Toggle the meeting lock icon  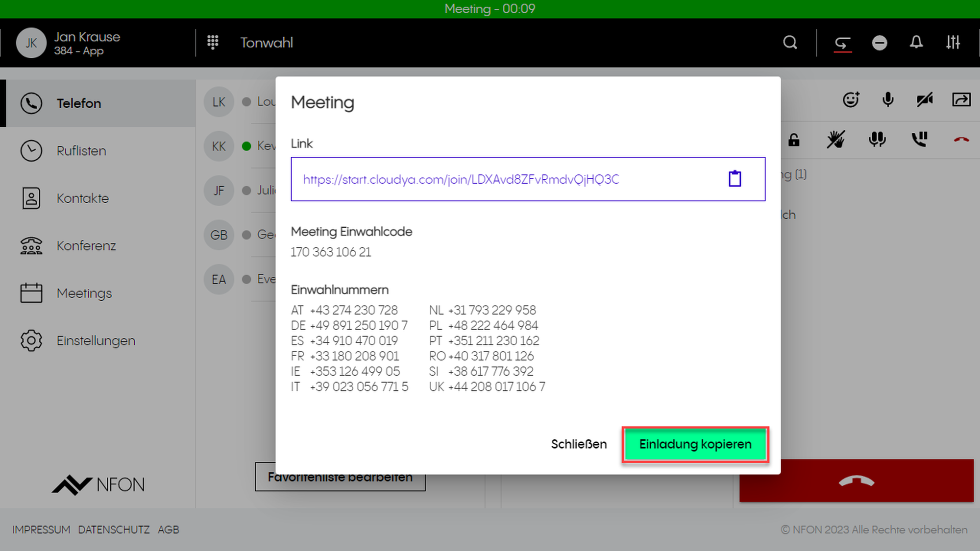tap(794, 140)
